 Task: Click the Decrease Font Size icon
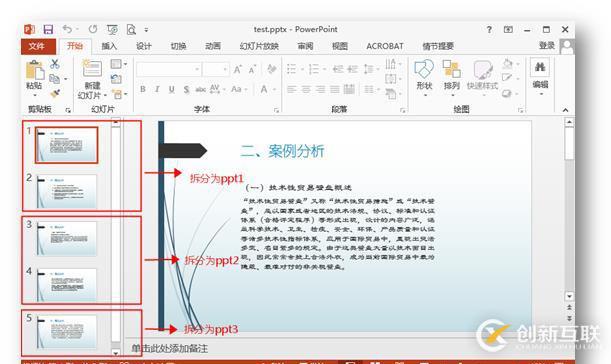[x=253, y=70]
